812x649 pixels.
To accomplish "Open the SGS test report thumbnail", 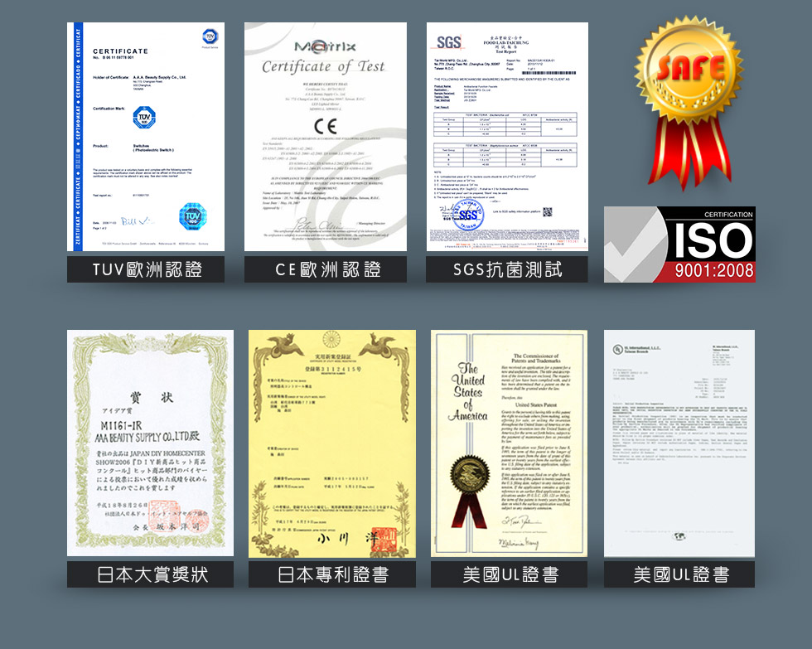I will (x=507, y=137).
